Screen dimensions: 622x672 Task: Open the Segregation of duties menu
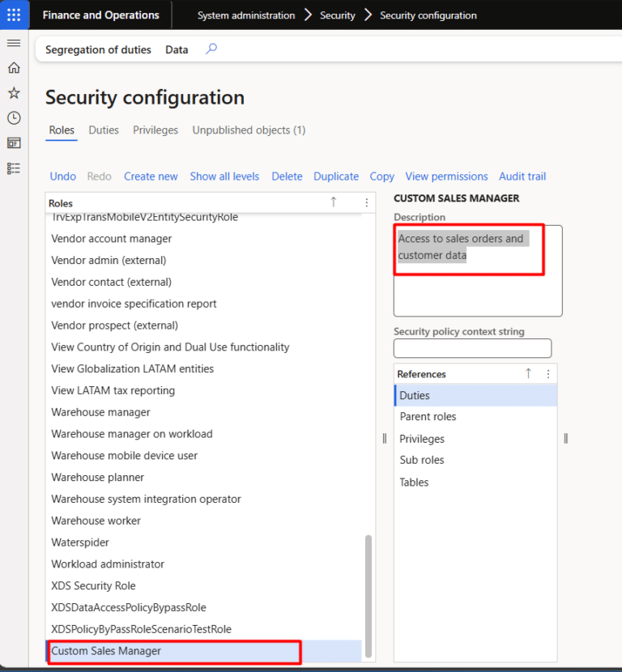pos(97,49)
